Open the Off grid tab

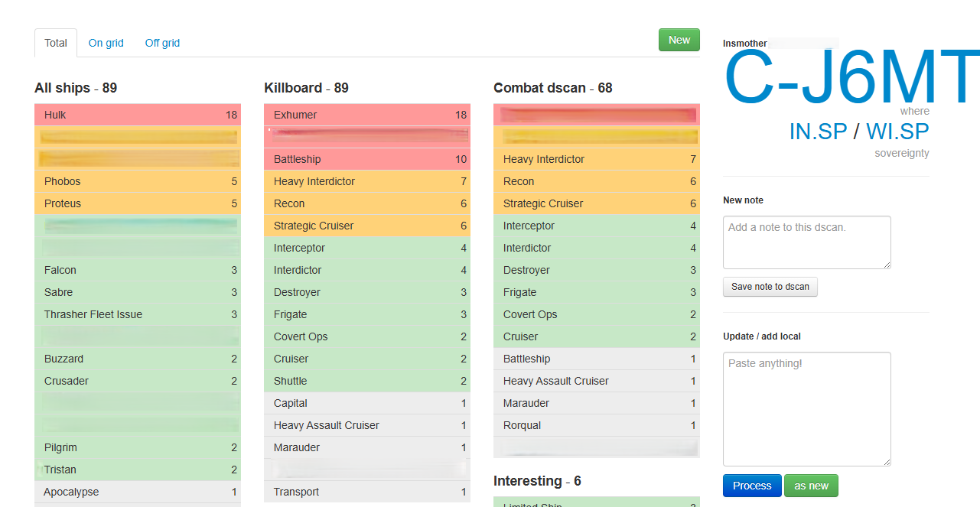(x=162, y=43)
